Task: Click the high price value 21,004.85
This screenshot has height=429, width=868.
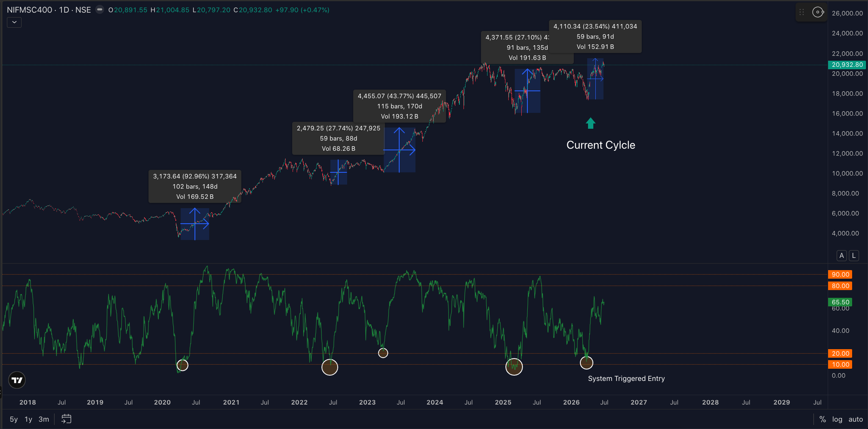Action: coord(173,10)
